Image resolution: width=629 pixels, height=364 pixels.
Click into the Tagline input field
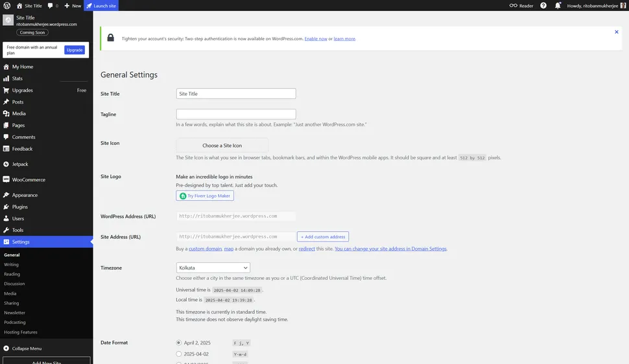click(236, 114)
